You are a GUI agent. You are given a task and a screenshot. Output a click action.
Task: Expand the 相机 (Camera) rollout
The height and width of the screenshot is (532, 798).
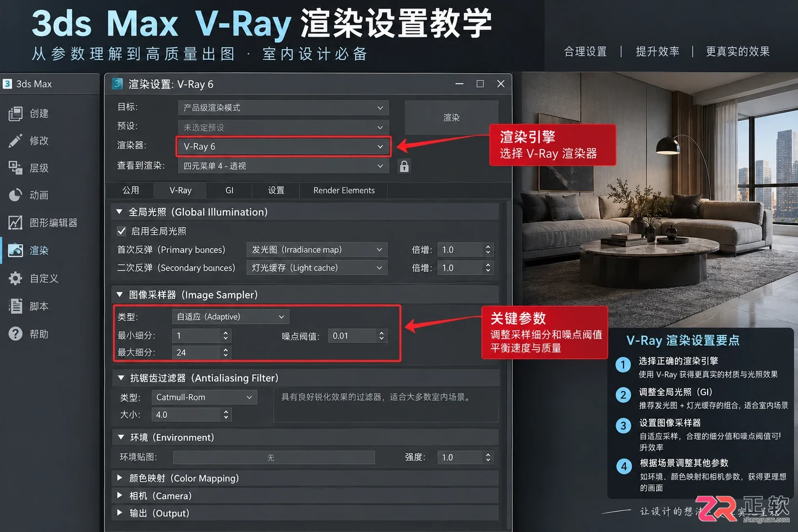119,495
